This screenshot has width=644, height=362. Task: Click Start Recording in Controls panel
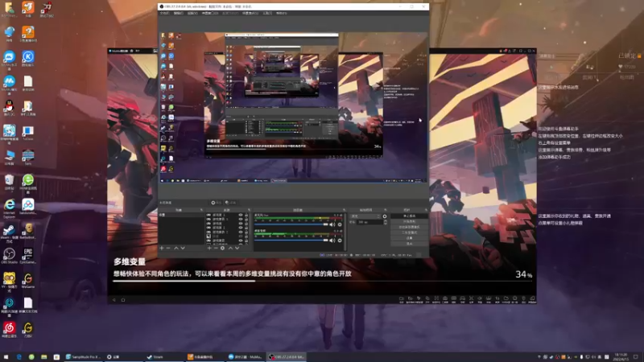point(409,221)
